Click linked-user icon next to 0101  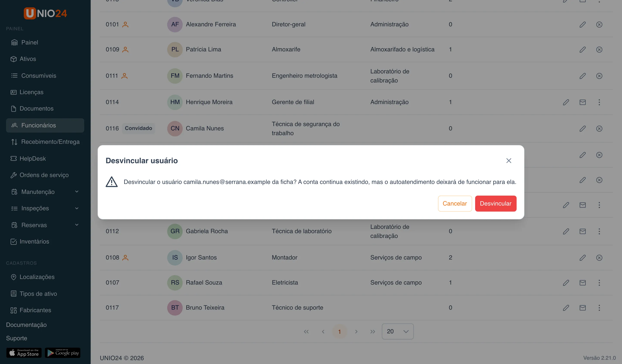125,24
